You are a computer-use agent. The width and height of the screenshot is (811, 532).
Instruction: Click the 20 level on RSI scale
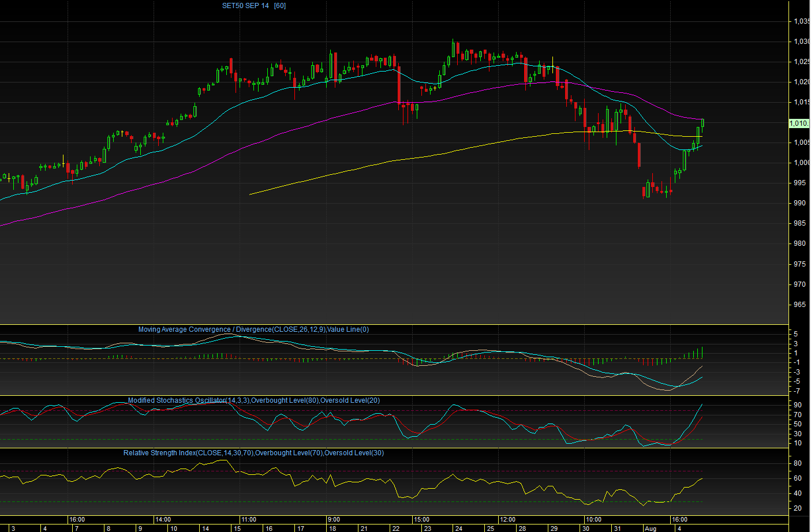tap(798, 508)
